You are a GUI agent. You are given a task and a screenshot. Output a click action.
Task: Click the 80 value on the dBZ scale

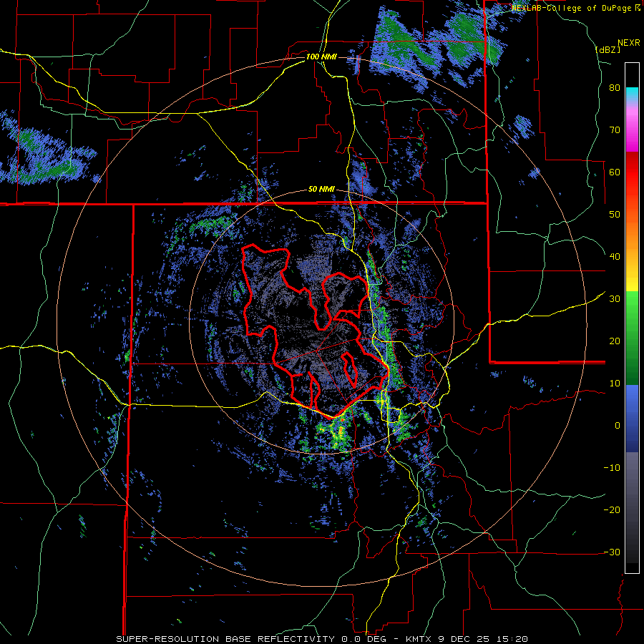(x=615, y=88)
